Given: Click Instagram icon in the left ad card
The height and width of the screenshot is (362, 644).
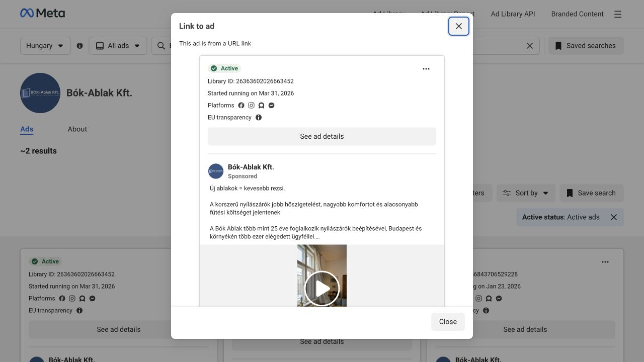Looking at the screenshot, I should [x=72, y=299].
